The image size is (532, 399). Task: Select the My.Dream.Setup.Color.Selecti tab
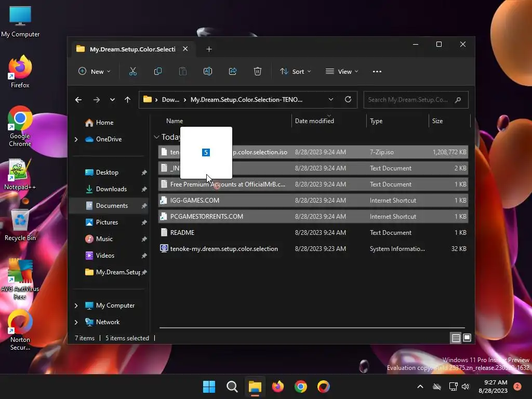[x=132, y=49]
